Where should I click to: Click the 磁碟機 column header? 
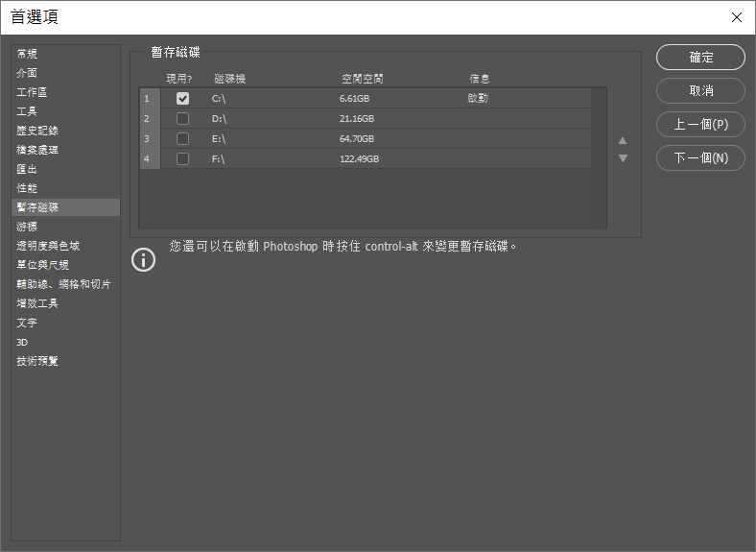pyautogui.click(x=230, y=79)
